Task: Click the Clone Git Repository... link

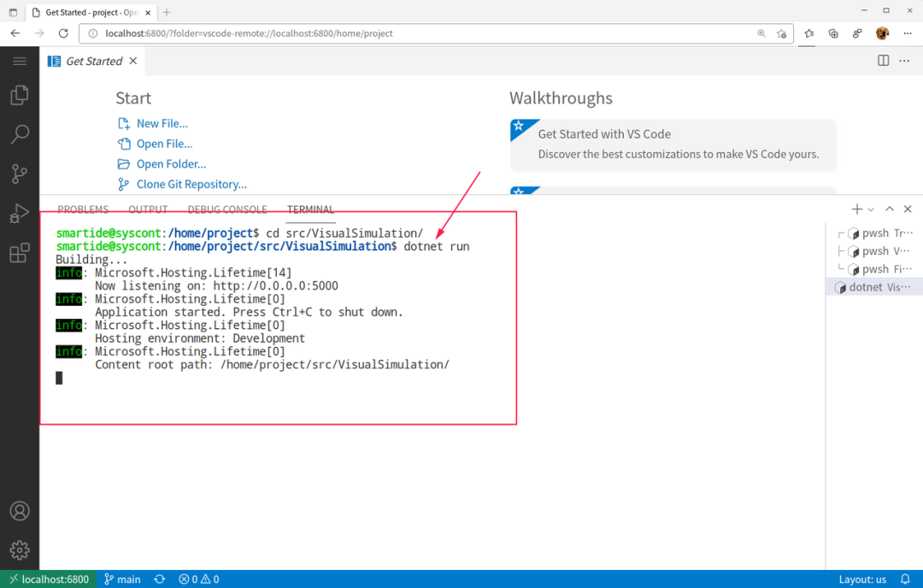Action: click(x=191, y=185)
